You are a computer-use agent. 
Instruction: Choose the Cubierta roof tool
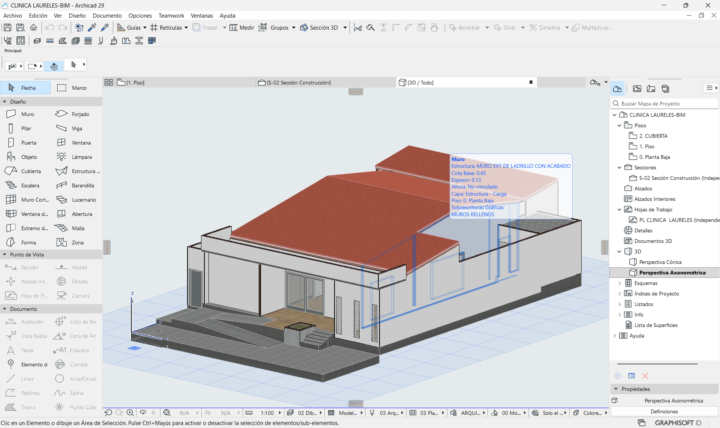(26, 171)
